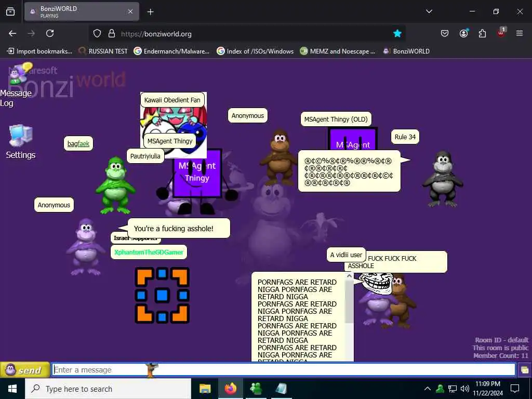The image size is (532, 399).
Task: Click the purple MSAgent Thingy character
Action: pyautogui.click(x=197, y=181)
